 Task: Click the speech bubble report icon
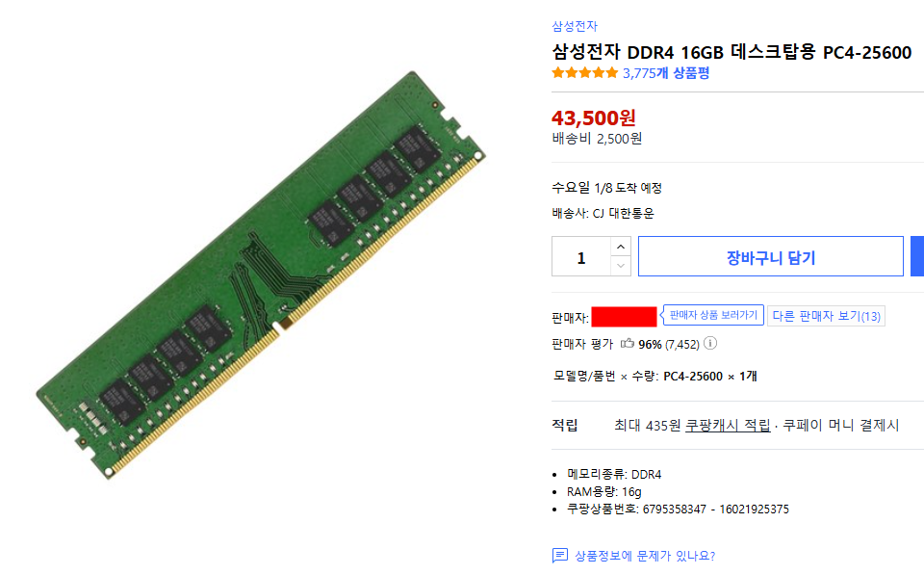point(560,556)
